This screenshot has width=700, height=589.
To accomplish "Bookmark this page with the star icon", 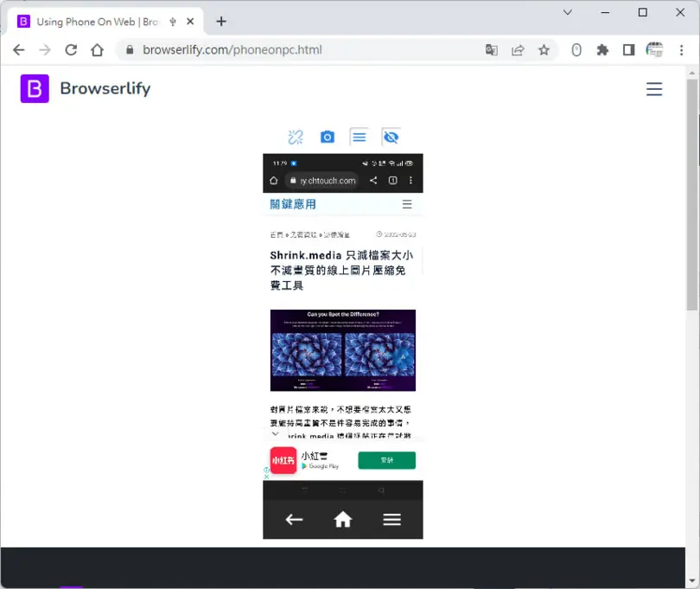I will coord(544,50).
